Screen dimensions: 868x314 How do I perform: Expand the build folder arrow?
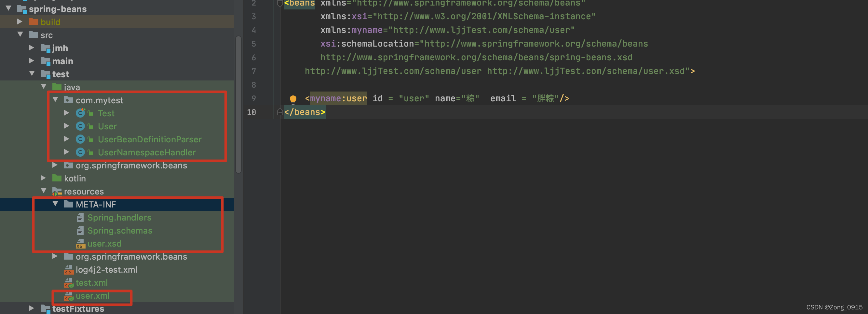coord(20,21)
